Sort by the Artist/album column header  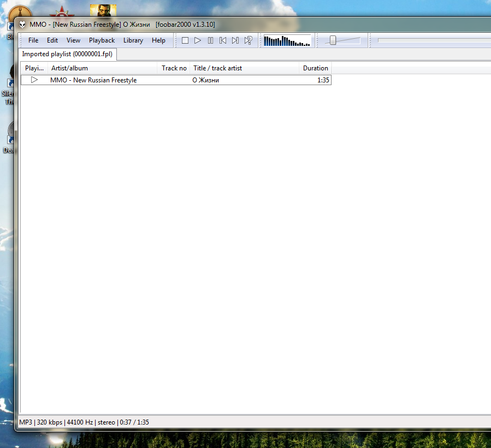click(x=102, y=68)
